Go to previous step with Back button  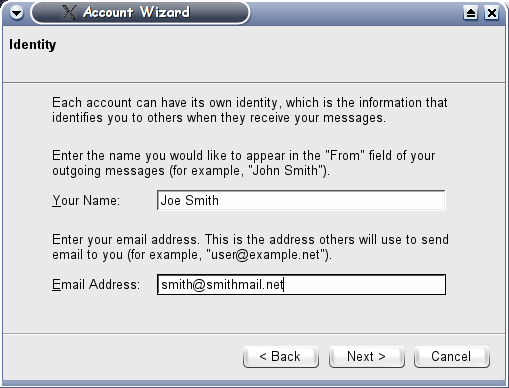(281, 357)
